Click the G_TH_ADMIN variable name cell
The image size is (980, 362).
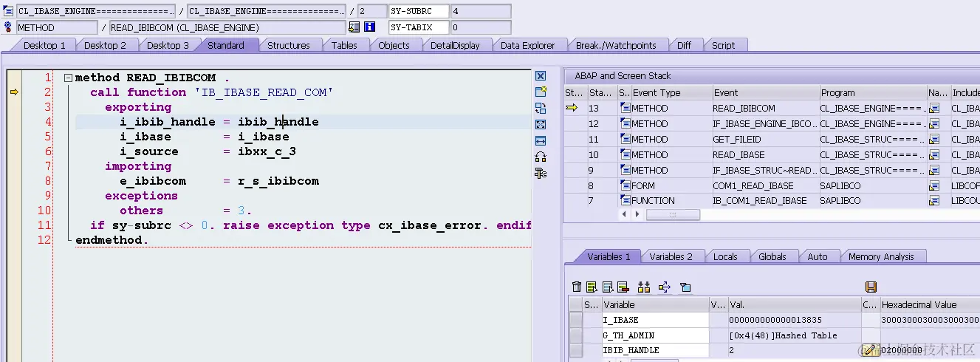(x=654, y=335)
